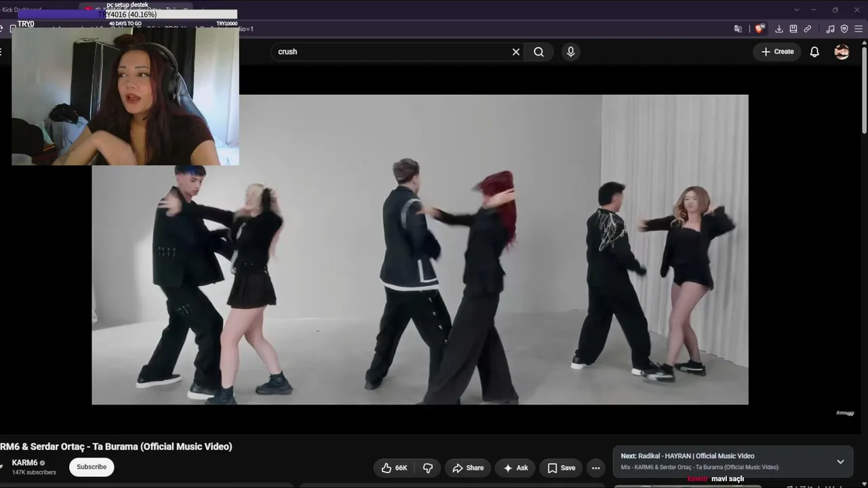This screenshot has width=868, height=488.
Task: Switch to the Kick Dashboard tab
Action: [x=20, y=9]
